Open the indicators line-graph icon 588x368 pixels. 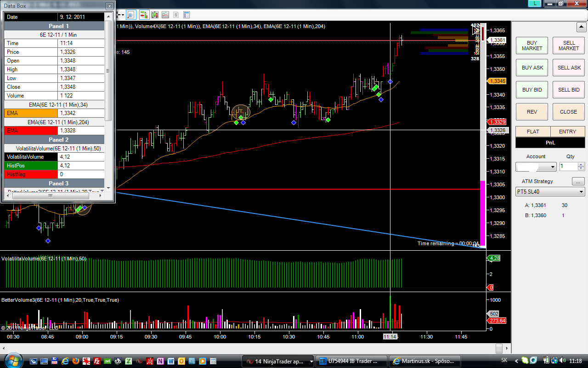coord(165,14)
